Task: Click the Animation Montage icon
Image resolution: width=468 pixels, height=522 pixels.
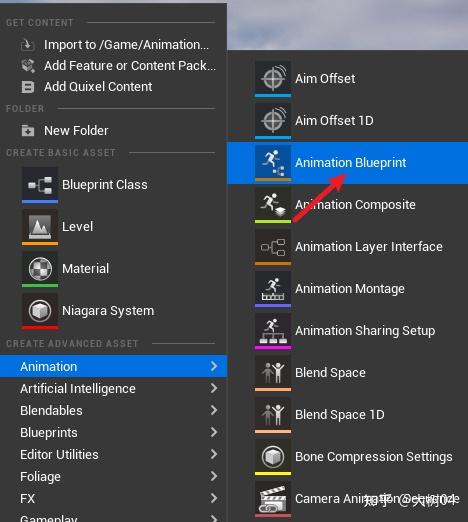Action: click(273, 289)
